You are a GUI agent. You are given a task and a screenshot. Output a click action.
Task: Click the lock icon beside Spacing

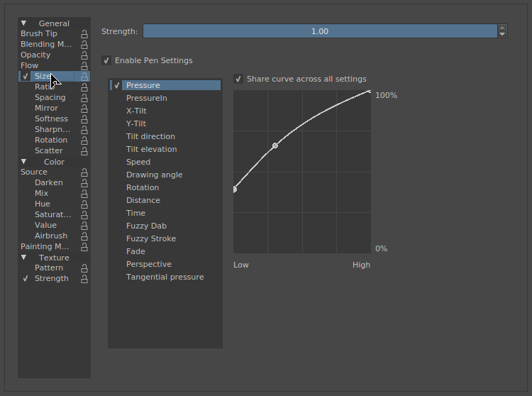coord(84,98)
